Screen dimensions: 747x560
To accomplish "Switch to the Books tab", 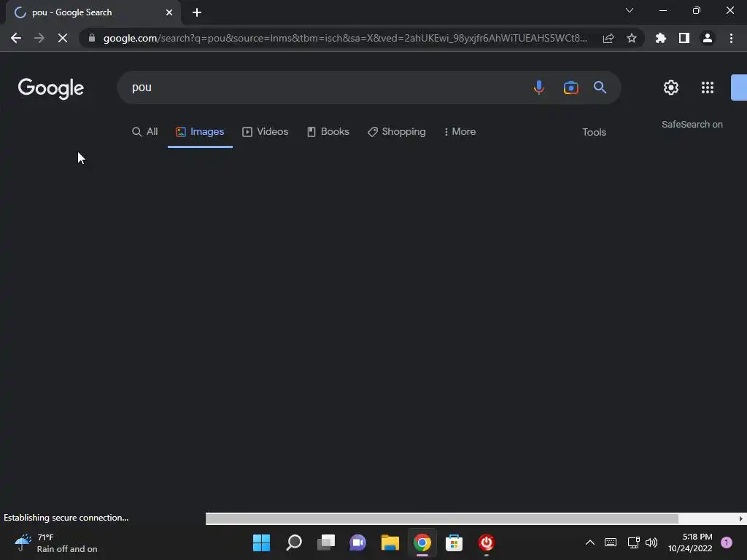I will 328,132.
